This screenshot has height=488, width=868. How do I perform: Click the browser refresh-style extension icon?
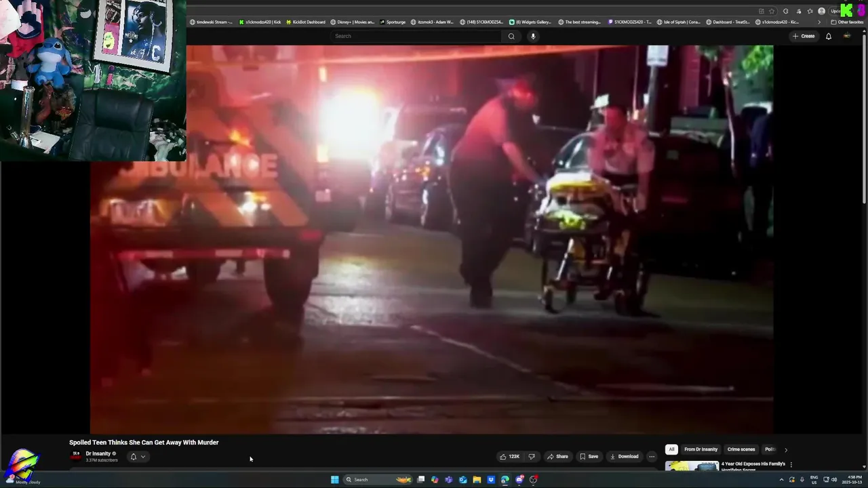[x=785, y=12]
